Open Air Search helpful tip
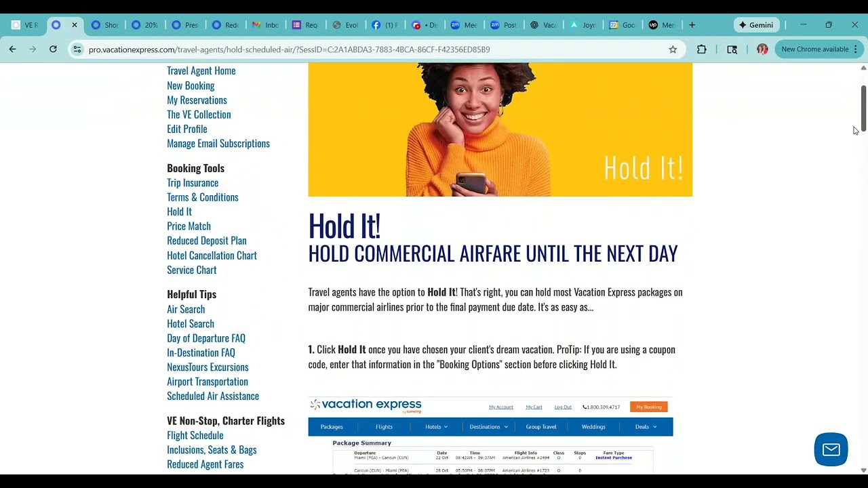Image resolution: width=868 pixels, height=488 pixels. click(x=186, y=309)
